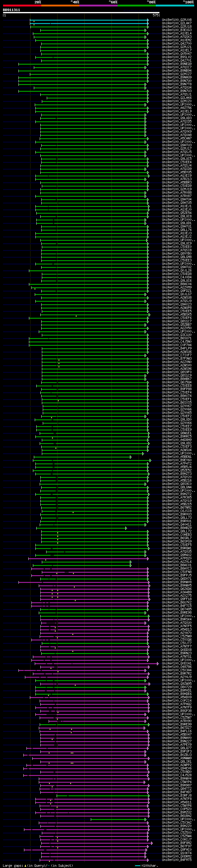Screen dimensions: 197x868
Task: Select hit label UniRef100_A7QSJ1
Action: click(x=177, y=94)
